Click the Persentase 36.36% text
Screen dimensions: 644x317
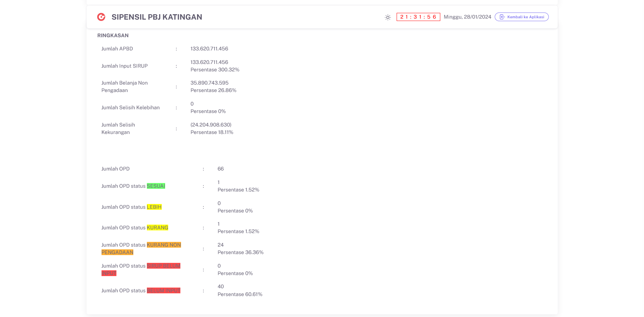pyautogui.click(x=241, y=252)
